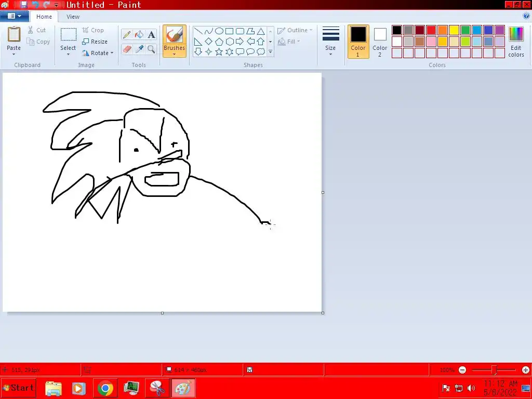The image size is (532, 399).
Task: Open the Outline dropdown
Action: [x=295, y=30]
